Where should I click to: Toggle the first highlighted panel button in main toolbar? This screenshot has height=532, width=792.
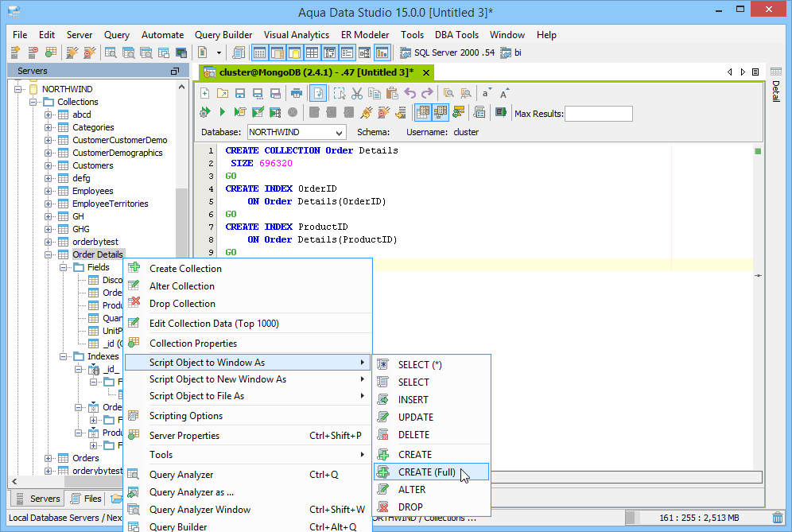pyautogui.click(x=259, y=52)
